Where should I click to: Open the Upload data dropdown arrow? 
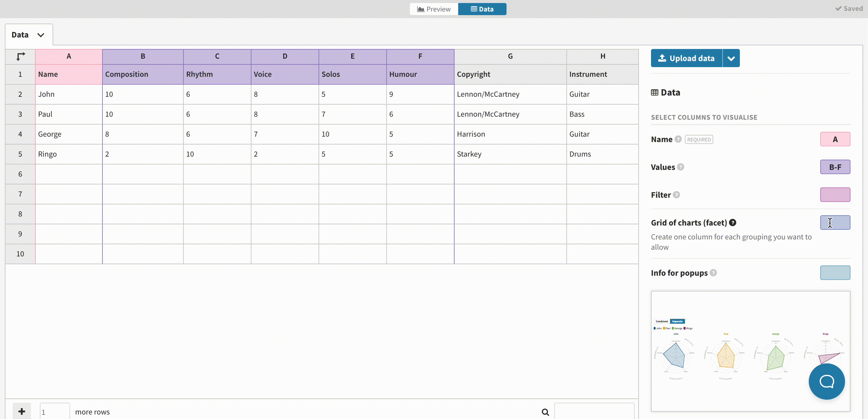point(731,58)
